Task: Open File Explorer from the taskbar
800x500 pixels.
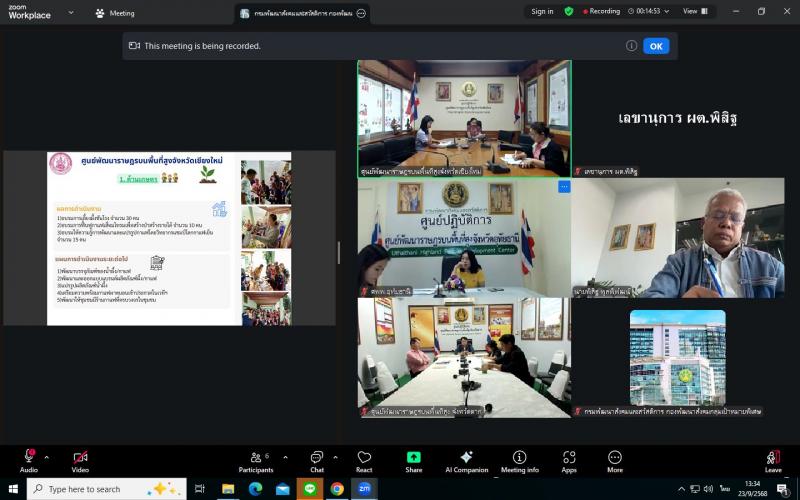Action: pos(228,489)
